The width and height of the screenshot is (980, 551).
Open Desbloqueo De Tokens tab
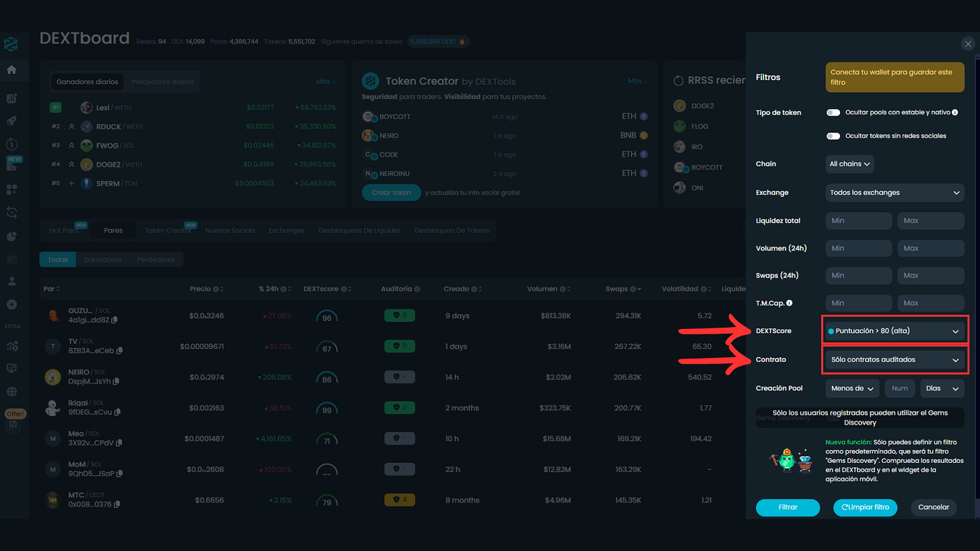point(452,230)
